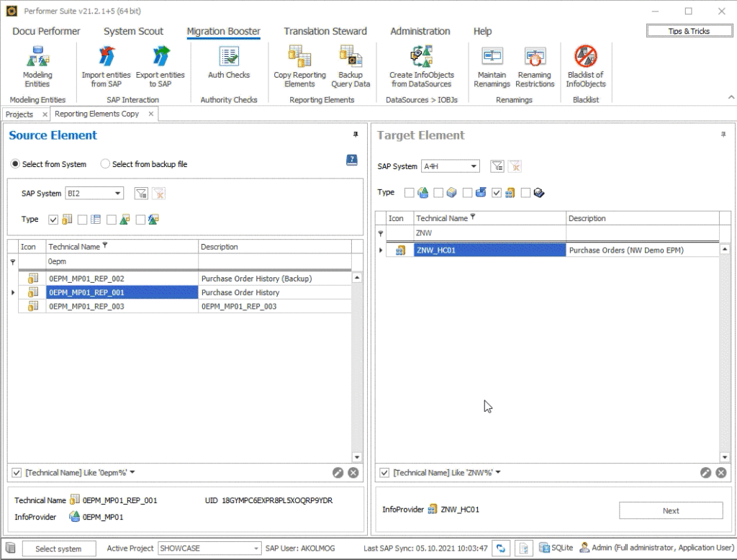Pin the Source Element panel
Viewport: 737px width, 560px height.
click(x=356, y=135)
